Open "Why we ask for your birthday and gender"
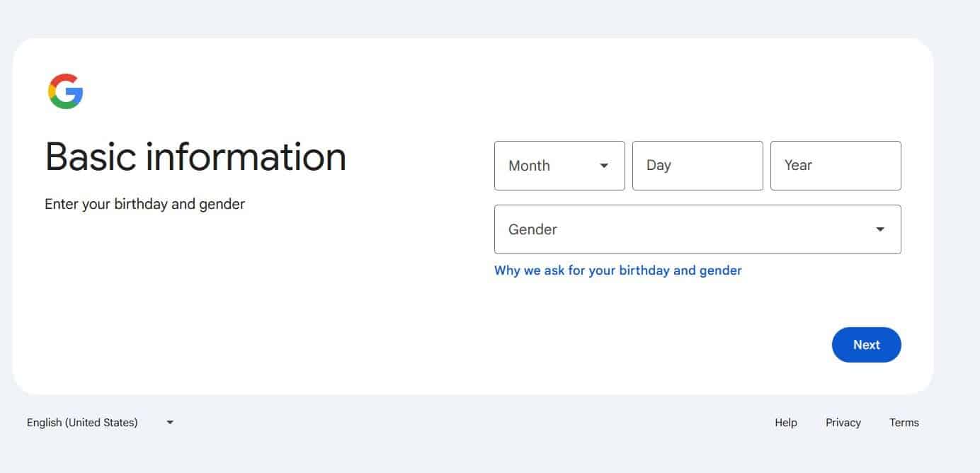 [617, 270]
